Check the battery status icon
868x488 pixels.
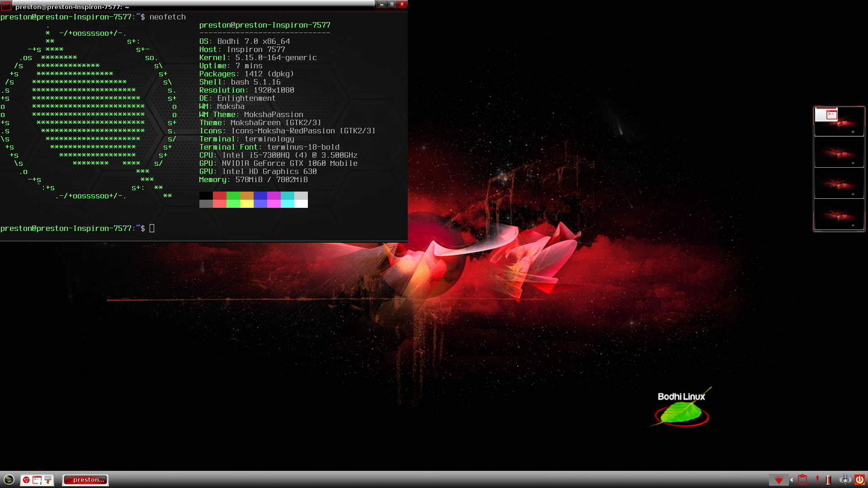[x=828, y=479]
